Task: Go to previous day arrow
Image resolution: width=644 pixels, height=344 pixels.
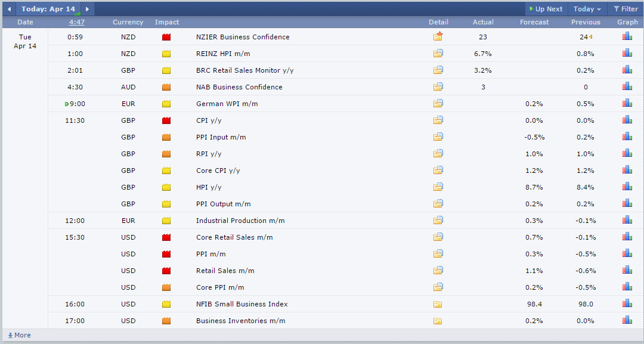Action: coord(9,9)
